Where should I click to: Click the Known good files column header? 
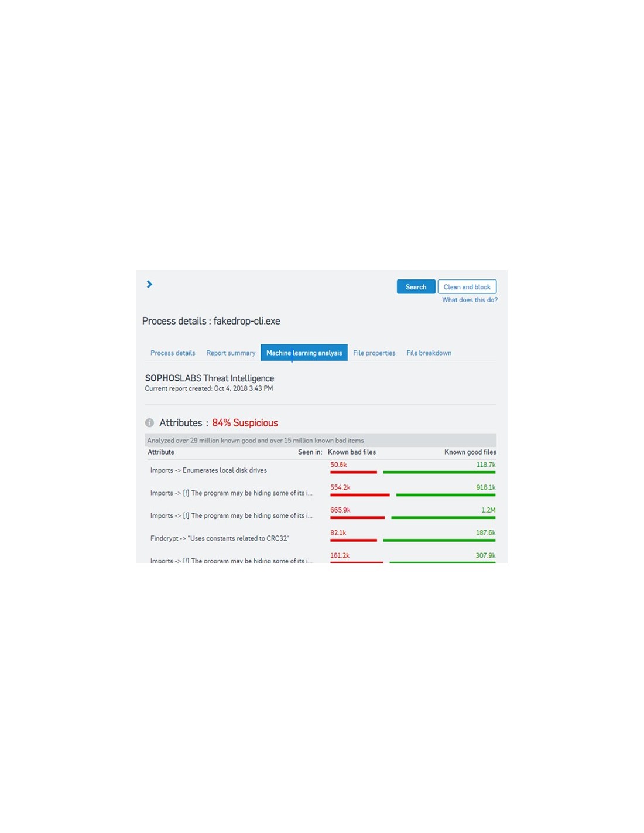click(470, 452)
